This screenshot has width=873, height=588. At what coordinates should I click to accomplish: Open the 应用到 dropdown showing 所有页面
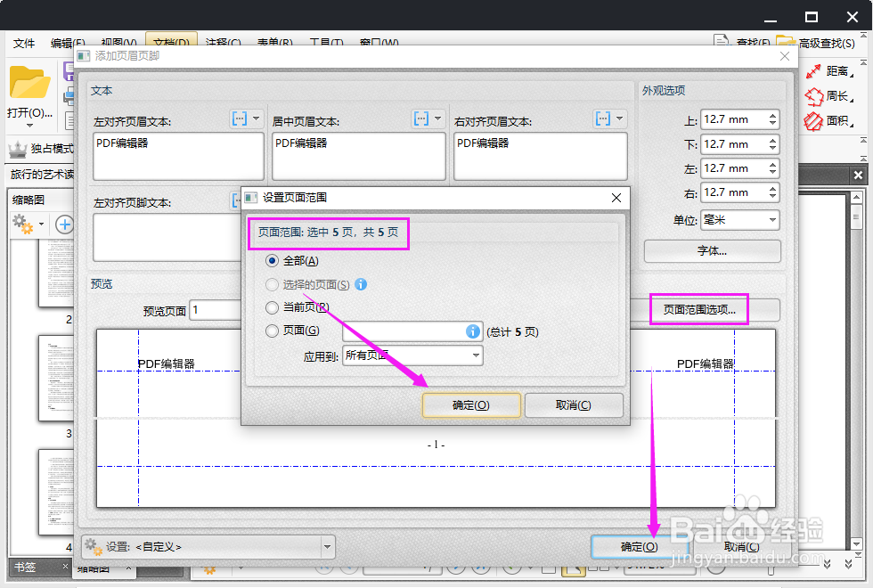(412, 355)
